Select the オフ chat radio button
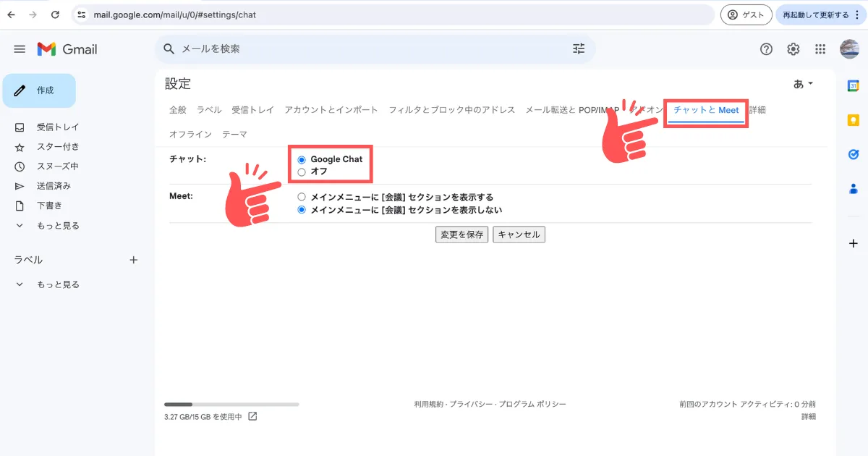 tap(302, 172)
